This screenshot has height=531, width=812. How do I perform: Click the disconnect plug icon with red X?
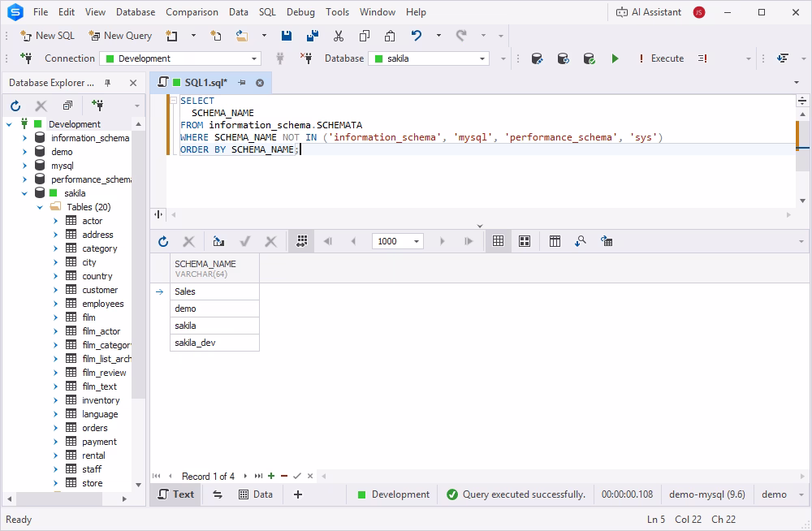point(306,58)
